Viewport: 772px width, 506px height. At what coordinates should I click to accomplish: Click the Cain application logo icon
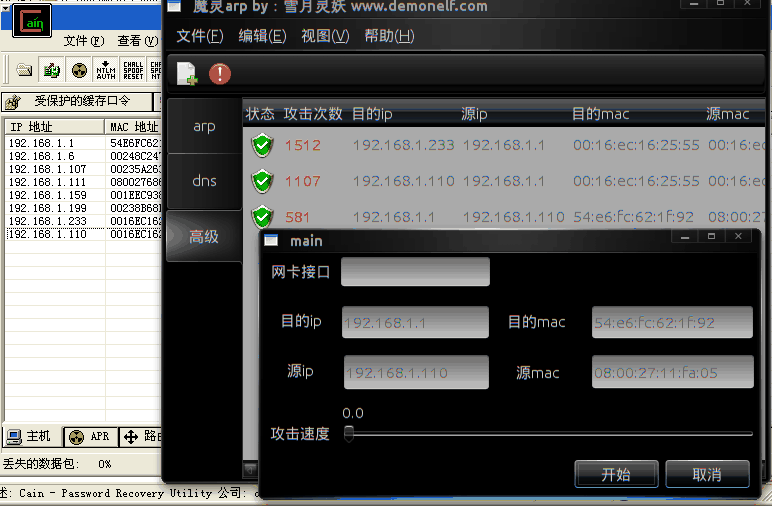(32, 21)
